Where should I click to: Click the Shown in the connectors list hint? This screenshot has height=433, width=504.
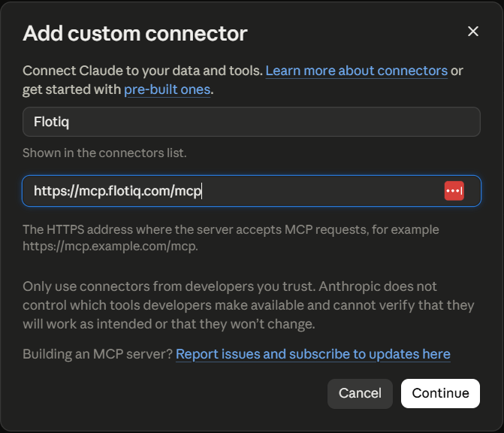(x=104, y=153)
